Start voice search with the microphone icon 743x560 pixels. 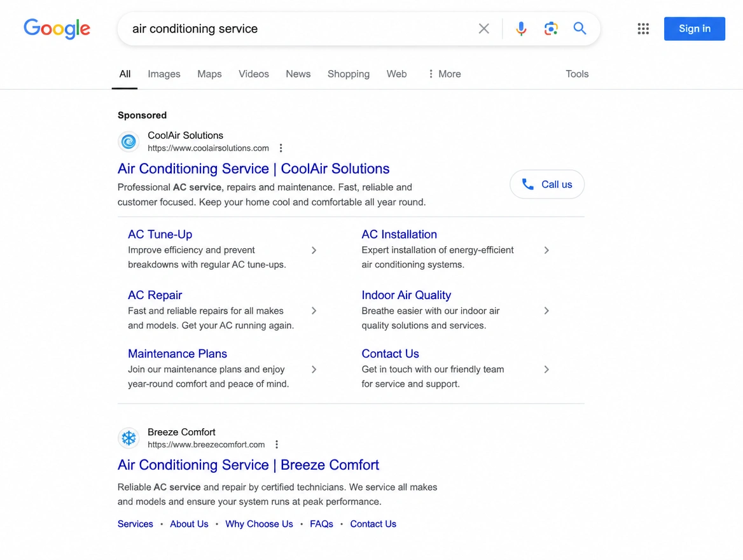(521, 29)
